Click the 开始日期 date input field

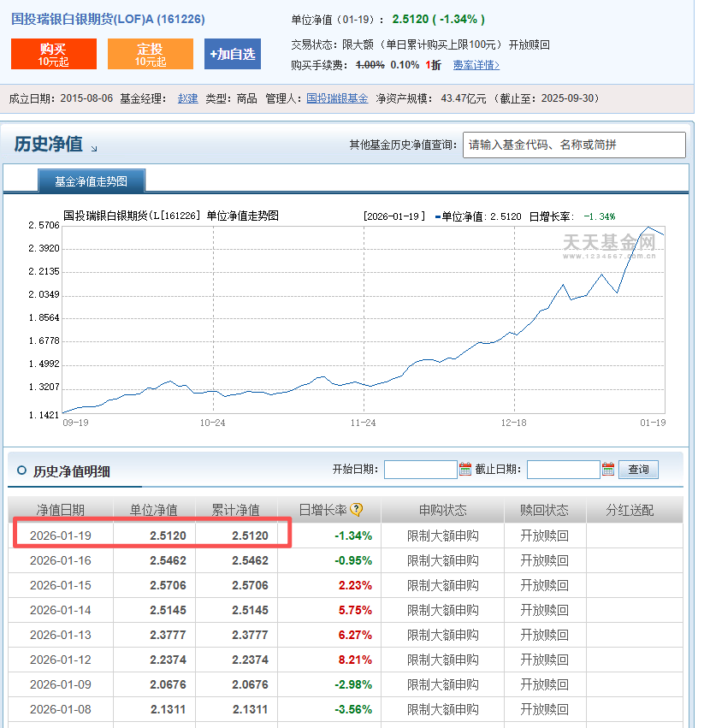click(x=420, y=470)
